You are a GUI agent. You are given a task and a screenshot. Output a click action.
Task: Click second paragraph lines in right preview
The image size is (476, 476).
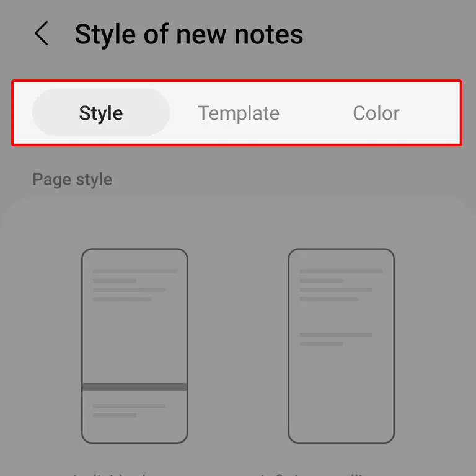coord(336,340)
